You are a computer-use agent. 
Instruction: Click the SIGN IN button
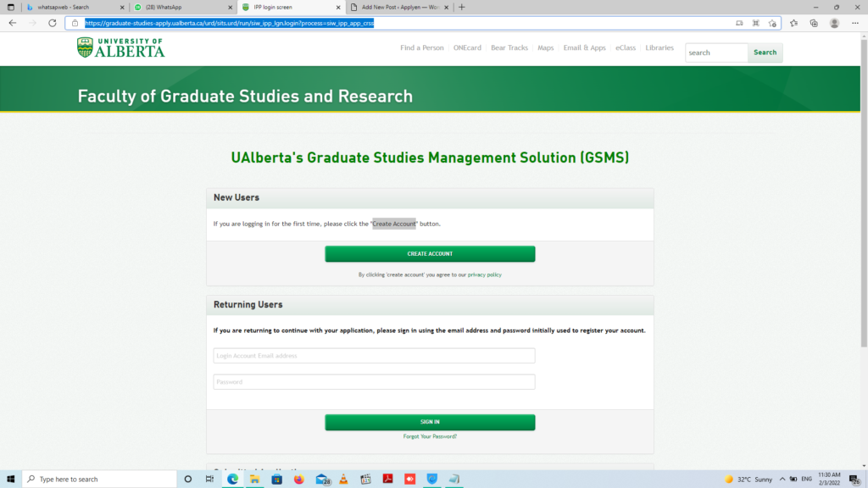(x=430, y=422)
